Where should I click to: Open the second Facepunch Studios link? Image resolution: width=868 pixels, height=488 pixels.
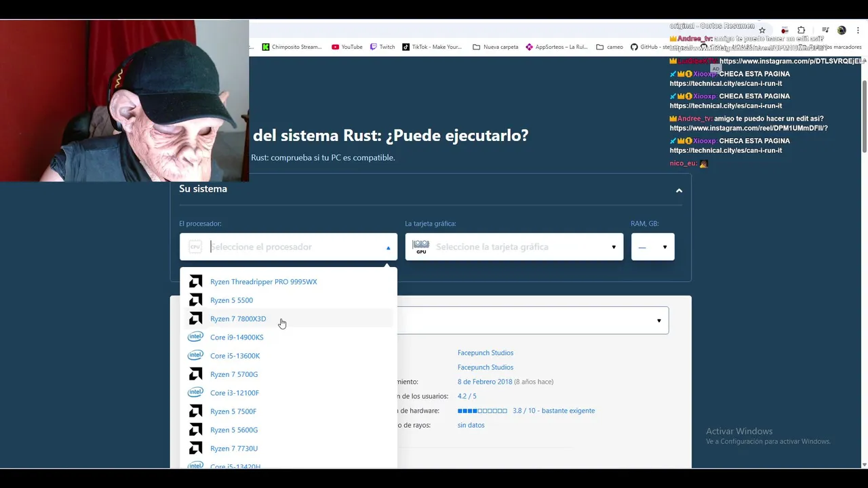click(486, 367)
